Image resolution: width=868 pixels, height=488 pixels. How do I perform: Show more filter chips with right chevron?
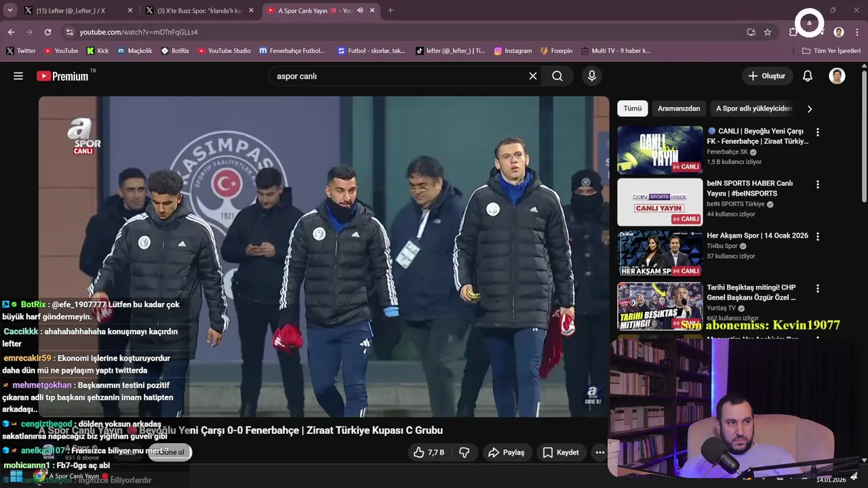click(810, 108)
